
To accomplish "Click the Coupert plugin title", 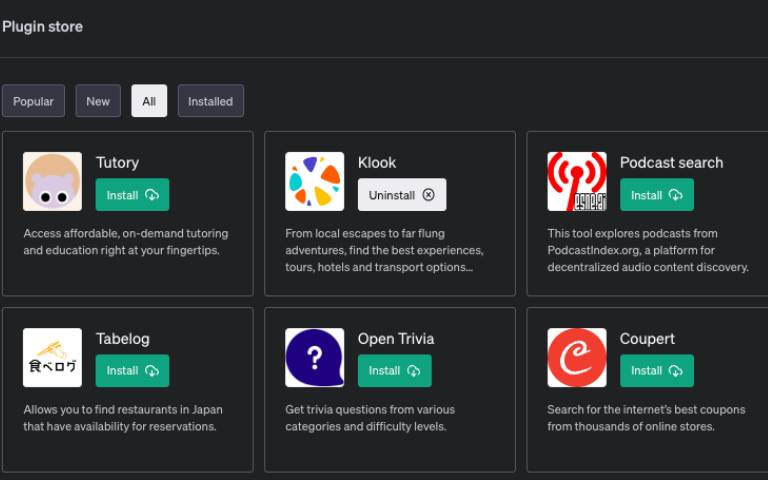I will (647, 339).
